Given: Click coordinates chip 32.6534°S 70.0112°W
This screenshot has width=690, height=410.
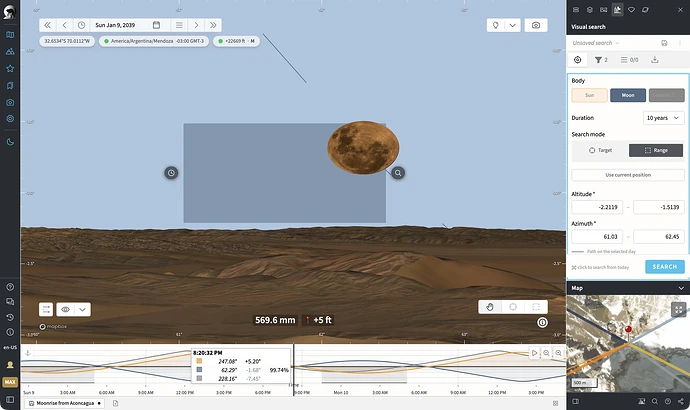Looking at the screenshot, I should pyautogui.click(x=67, y=41).
